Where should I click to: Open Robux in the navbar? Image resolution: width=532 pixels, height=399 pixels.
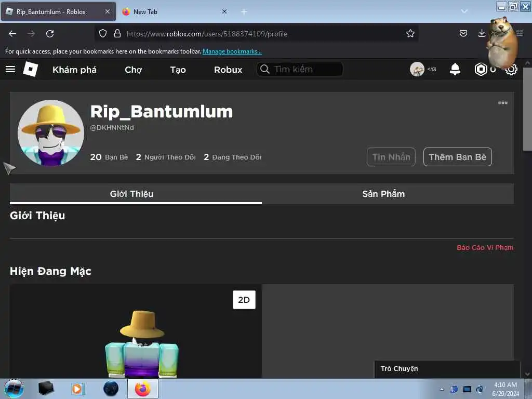(228, 70)
